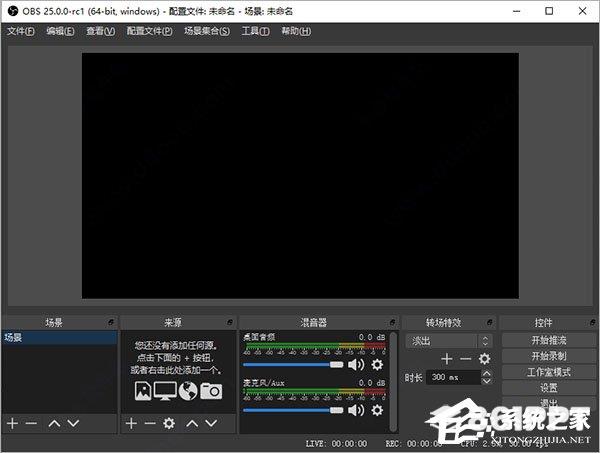Open transition properties gear icon
This screenshot has height=453, width=600.
pos(484,359)
